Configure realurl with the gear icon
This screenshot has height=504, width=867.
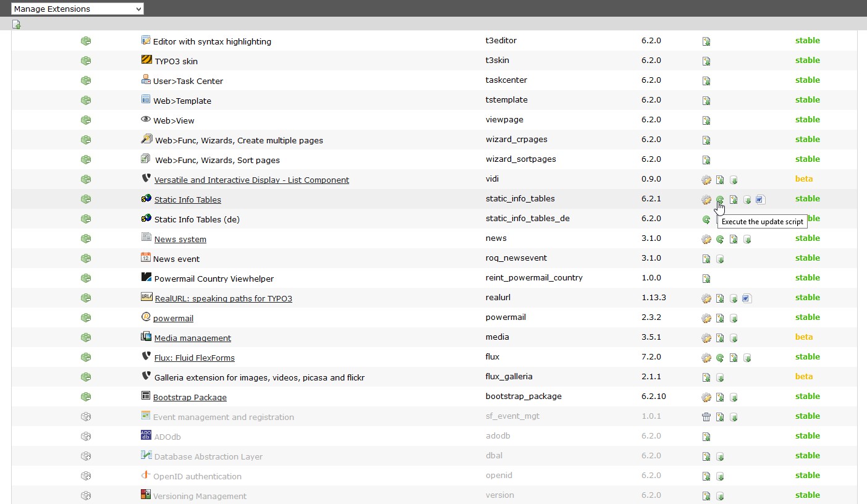(706, 299)
